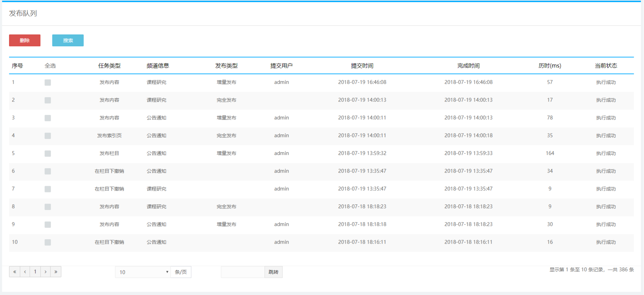Image resolution: width=644 pixels, height=295 pixels.
Task: Select page number 1 in pagination
Action: coord(35,272)
